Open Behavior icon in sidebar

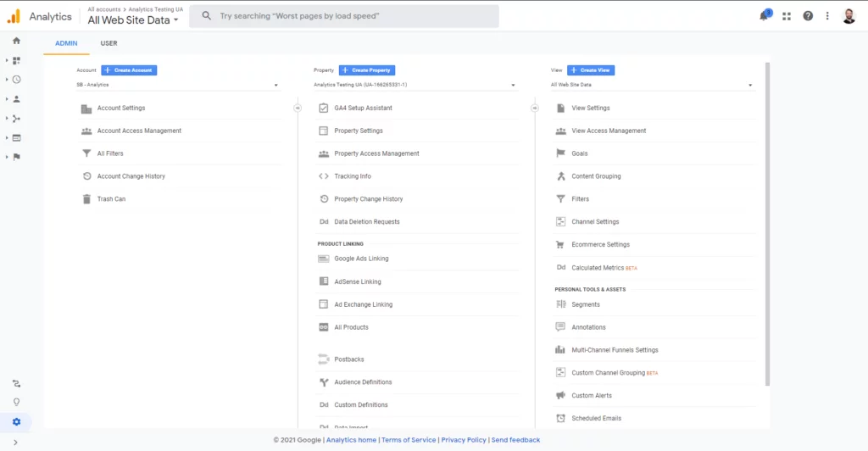pyautogui.click(x=17, y=138)
